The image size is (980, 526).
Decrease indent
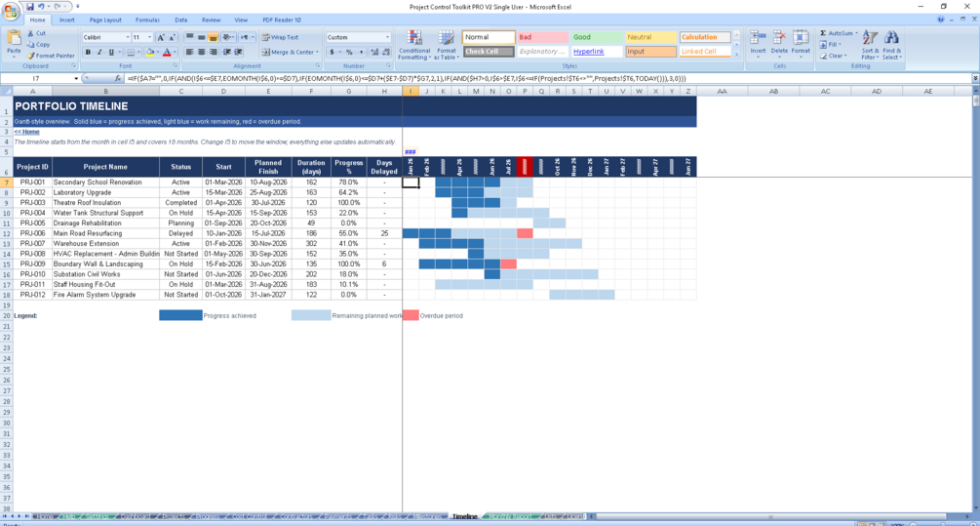click(x=227, y=53)
